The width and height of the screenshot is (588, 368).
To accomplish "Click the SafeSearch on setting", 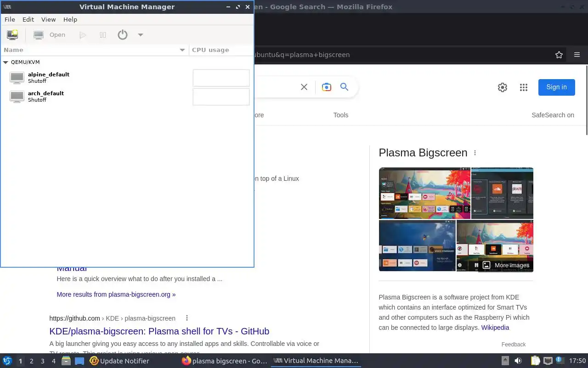I will tap(553, 115).
